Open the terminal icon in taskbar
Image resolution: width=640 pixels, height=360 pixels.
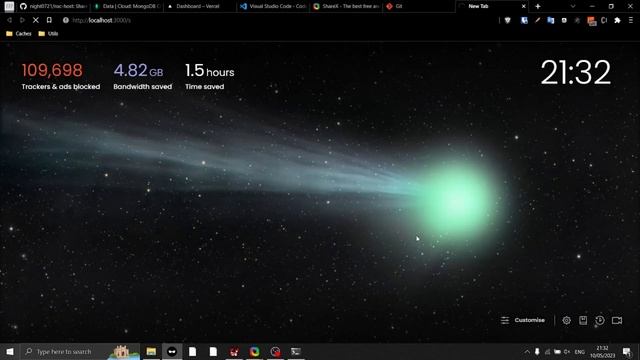[x=296, y=351]
